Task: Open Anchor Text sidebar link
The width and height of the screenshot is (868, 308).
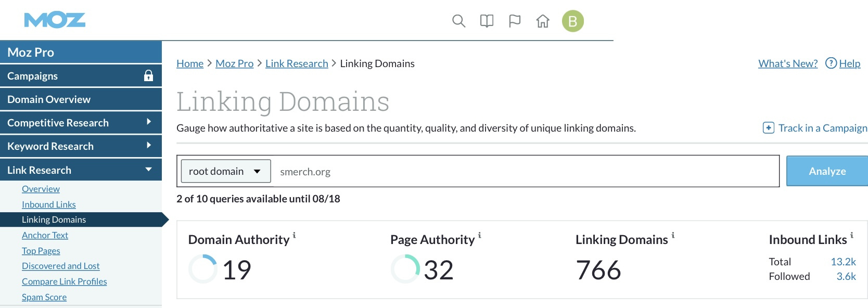Action: coord(45,235)
